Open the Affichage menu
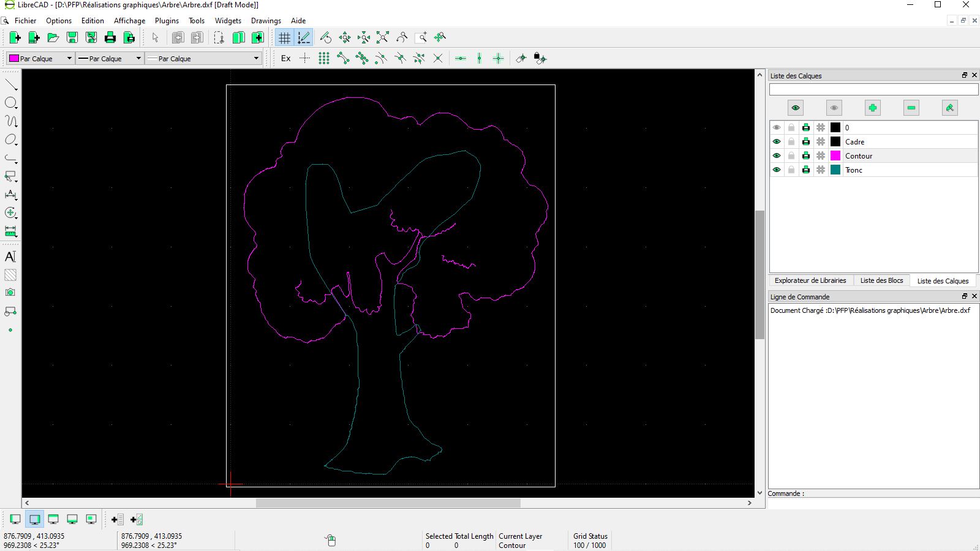Viewport: 980px width, 551px height. (x=129, y=21)
